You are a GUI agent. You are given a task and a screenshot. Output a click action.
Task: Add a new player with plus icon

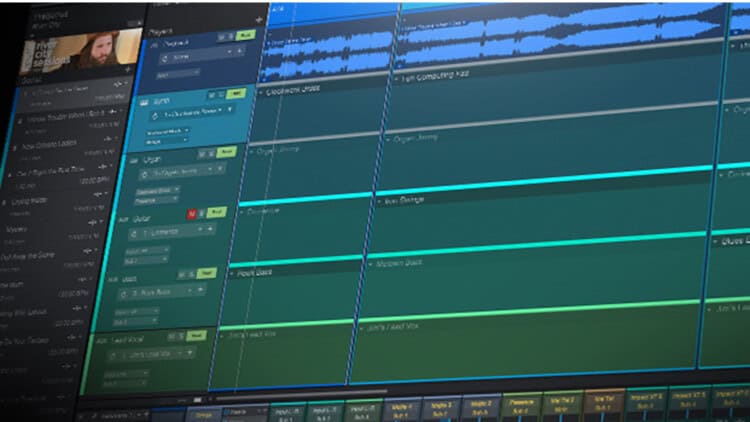click(x=259, y=20)
